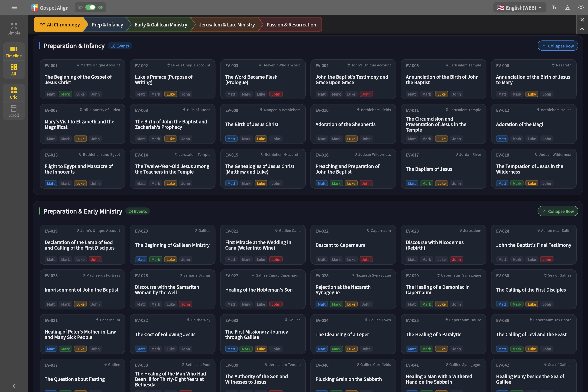588x392 pixels.
Task: Toggle the John tag on EV-003
Action: 276,94
